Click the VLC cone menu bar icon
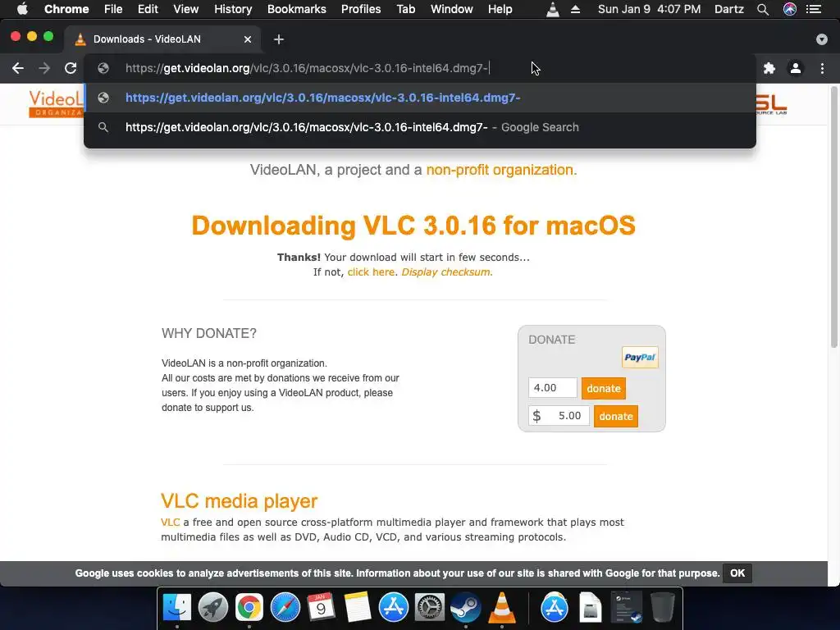Screen dimensions: 840x630 coord(553,9)
